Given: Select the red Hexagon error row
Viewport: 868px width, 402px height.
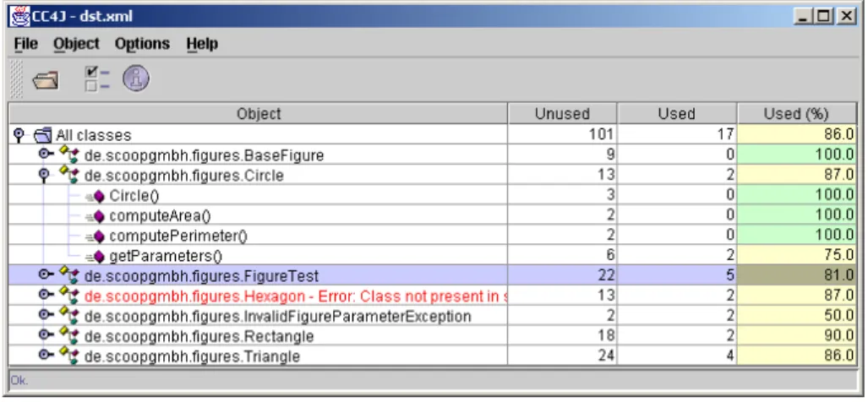Looking at the screenshot, I should tap(296, 296).
